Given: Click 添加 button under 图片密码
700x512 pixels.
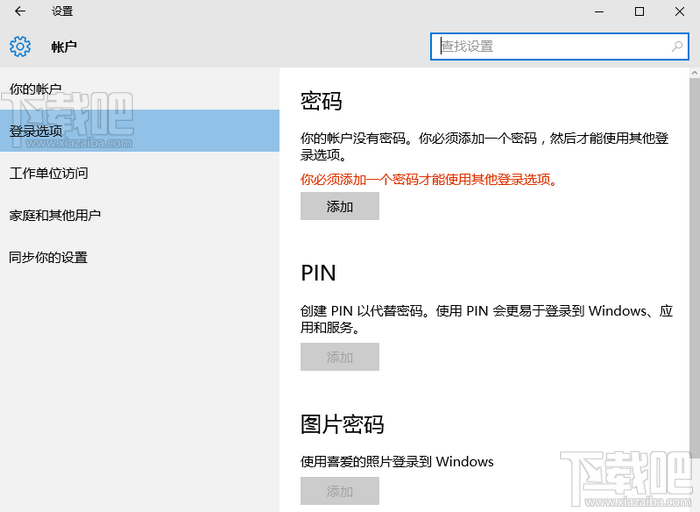Looking at the screenshot, I should pyautogui.click(x=340, y=491).
